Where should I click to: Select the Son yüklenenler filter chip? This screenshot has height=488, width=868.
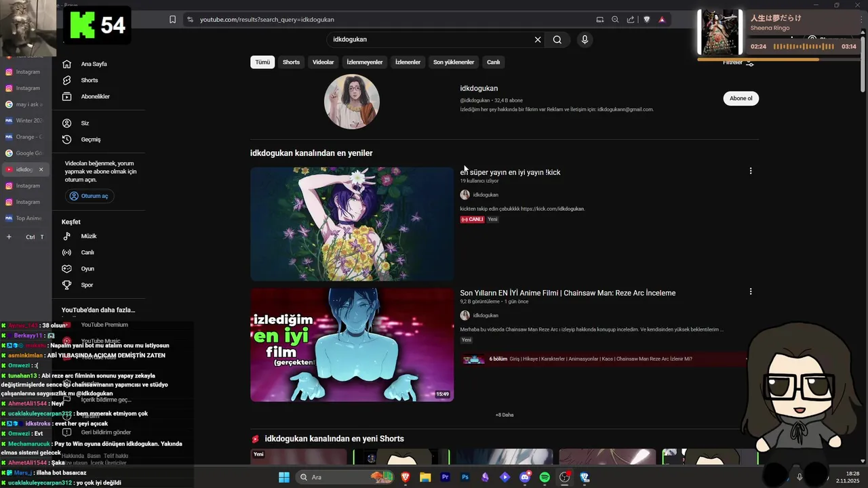454,62
